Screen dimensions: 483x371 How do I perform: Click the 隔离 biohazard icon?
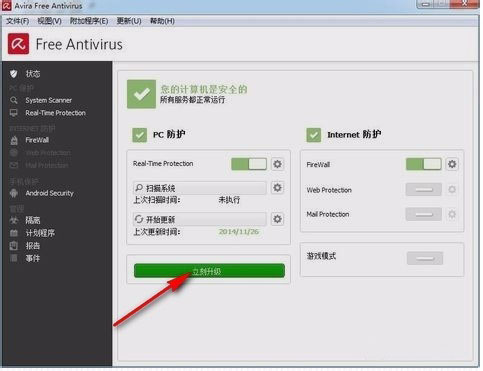14,220
